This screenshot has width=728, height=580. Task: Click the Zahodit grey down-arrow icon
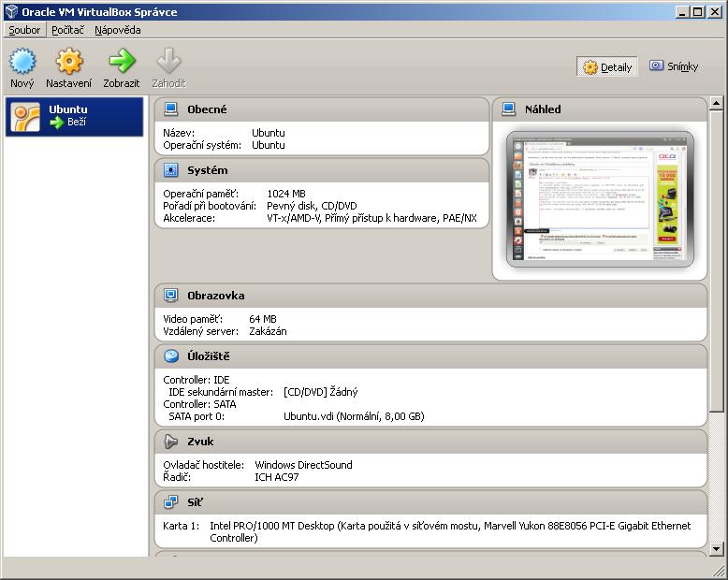168,61
